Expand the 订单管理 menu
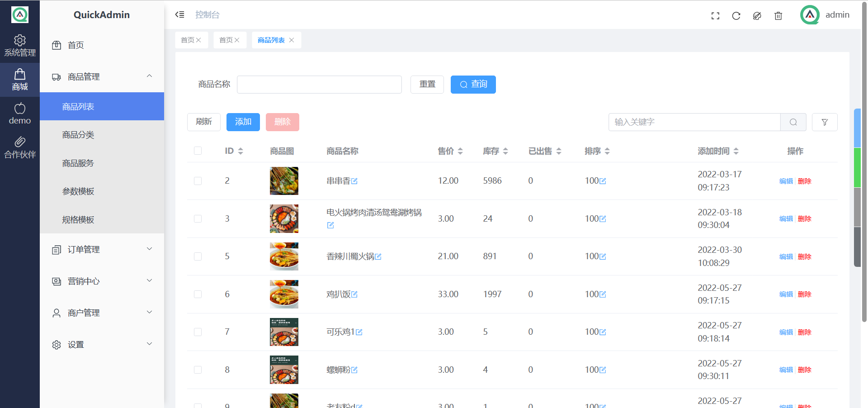This screenshot has width=868, height=408. [102, 250]
